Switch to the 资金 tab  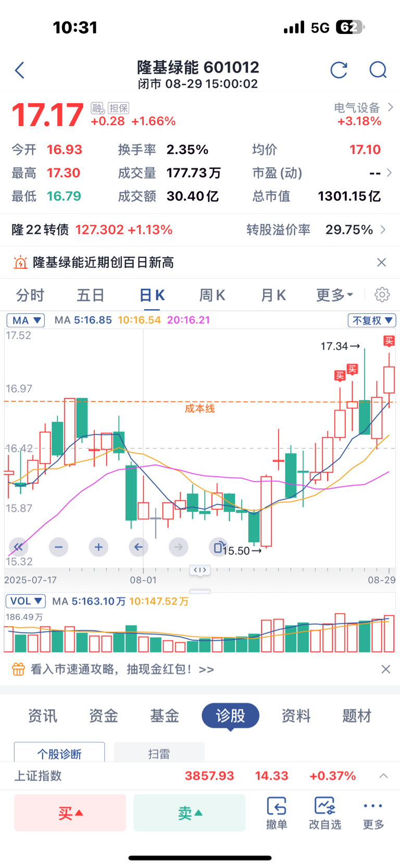tap(103, 716)
